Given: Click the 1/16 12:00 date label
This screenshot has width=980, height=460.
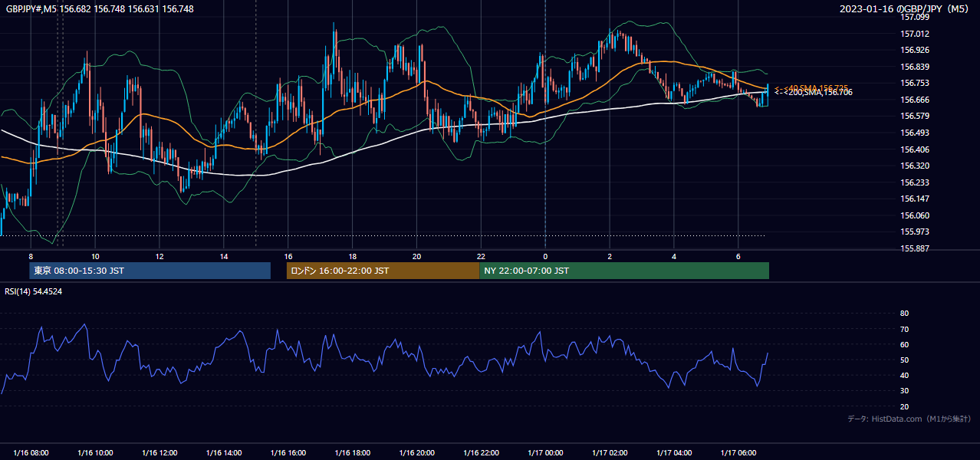Looking at the screenshot, I should tap(159, 453).
